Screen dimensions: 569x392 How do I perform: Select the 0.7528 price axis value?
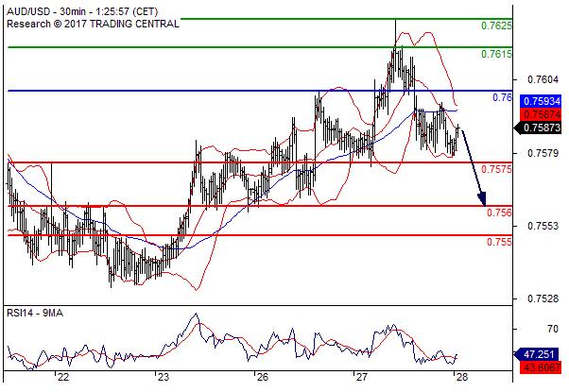tap(543, 298)
